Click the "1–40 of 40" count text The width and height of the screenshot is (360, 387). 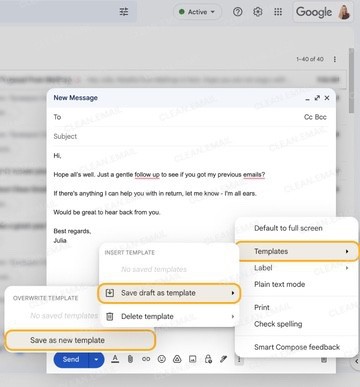pos(310,59)
